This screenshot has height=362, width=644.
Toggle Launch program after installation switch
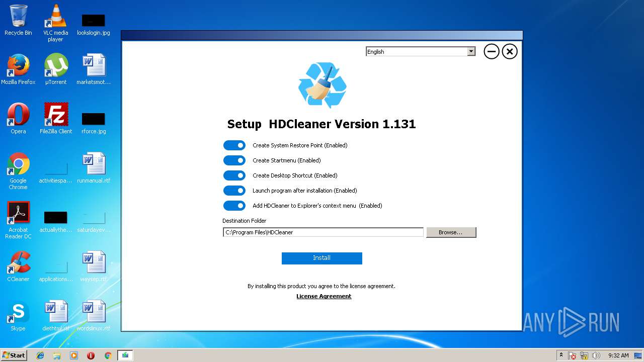[234, 191]
